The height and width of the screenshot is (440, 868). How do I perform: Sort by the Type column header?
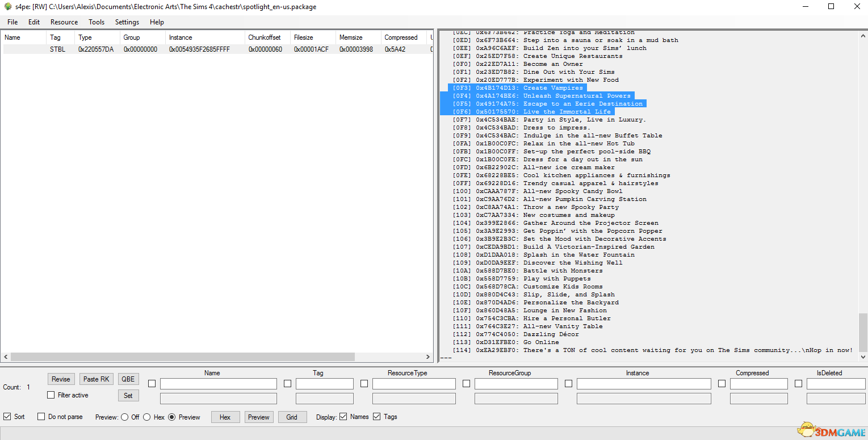pyautogui.click(x=98, y=37)
